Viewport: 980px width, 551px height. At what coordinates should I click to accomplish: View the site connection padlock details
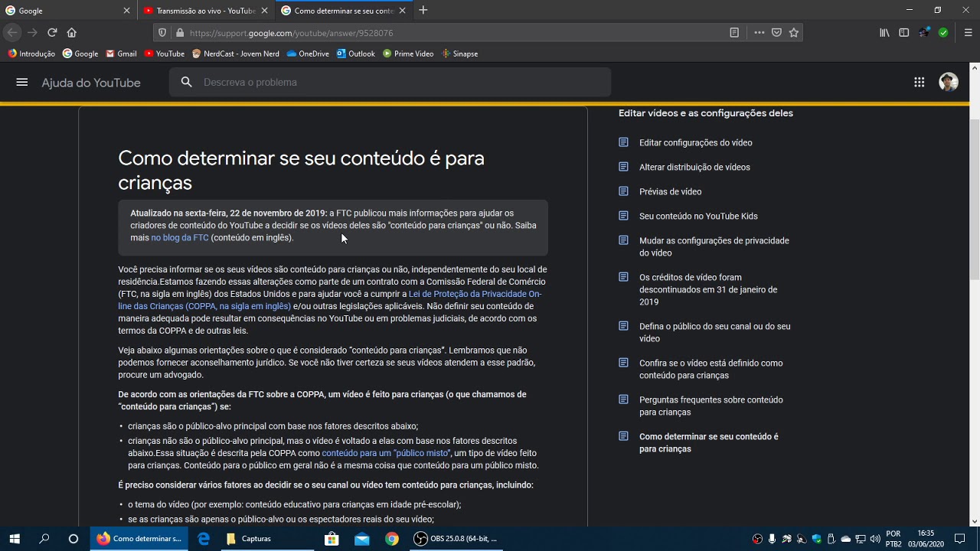click(x=180, y=33)
